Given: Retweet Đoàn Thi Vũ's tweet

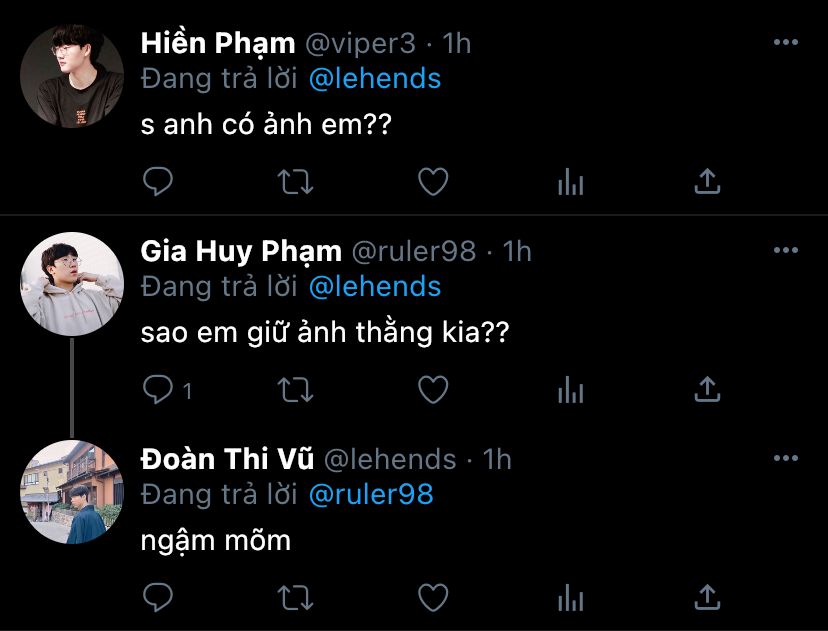Looking at the screenshot, I should coord(295,598).
